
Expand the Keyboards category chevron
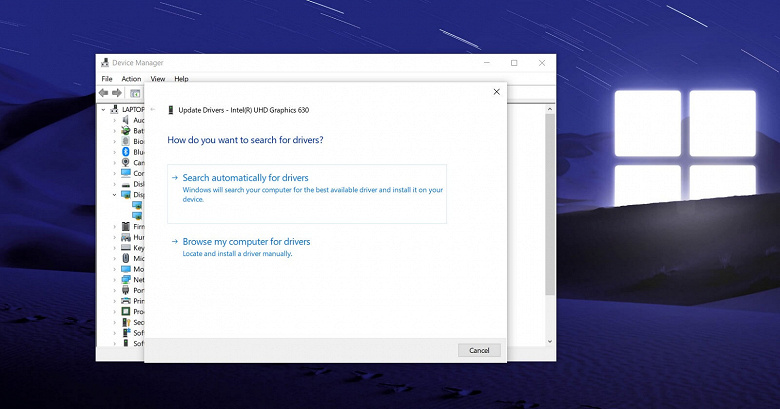coord(114,248)
